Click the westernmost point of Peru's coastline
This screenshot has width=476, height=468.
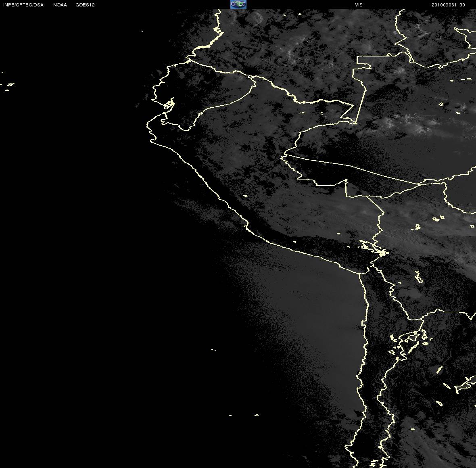click(147, 124)
